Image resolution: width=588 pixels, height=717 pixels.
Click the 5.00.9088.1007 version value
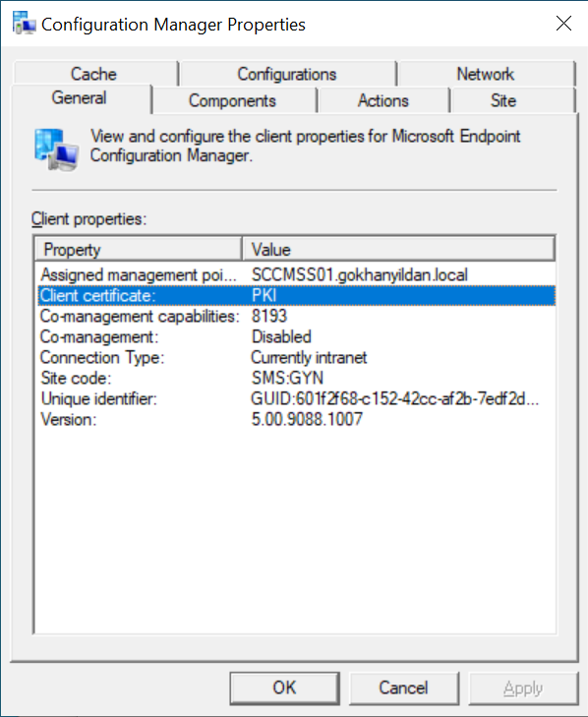click(307, 419)
